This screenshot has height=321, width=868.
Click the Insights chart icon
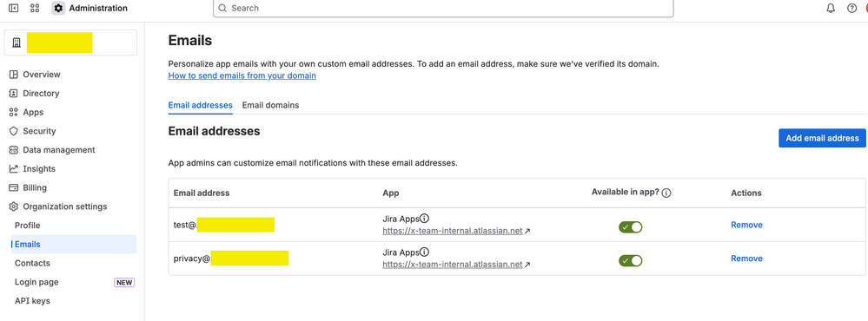point(14,168)
